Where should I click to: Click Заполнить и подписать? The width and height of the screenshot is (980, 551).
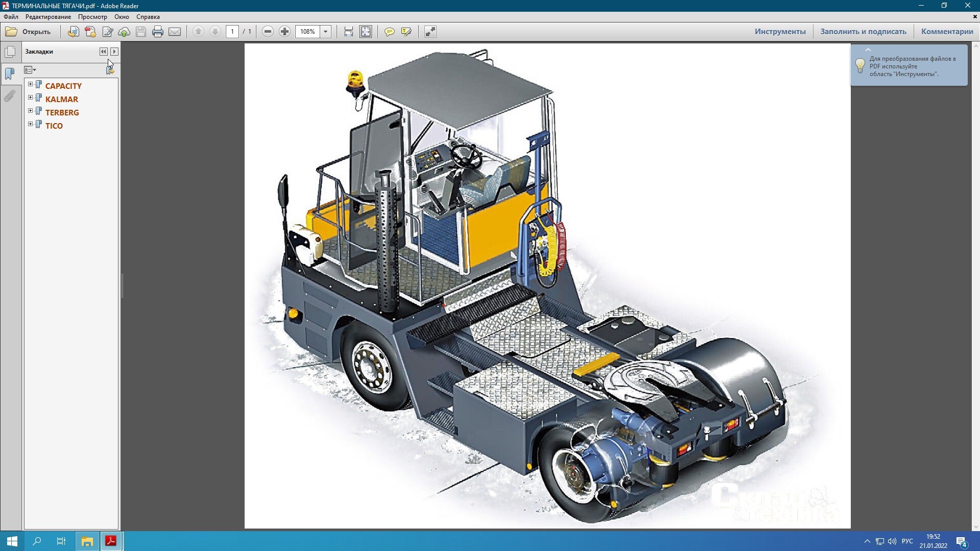(x=863, y=32)
